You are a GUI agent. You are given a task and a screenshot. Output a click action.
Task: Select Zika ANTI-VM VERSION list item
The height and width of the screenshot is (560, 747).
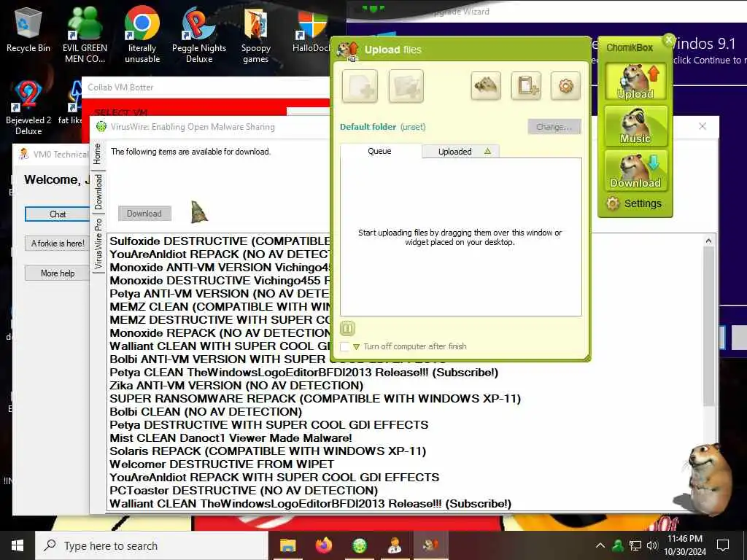pyautogui.click(x=236, y=386)
